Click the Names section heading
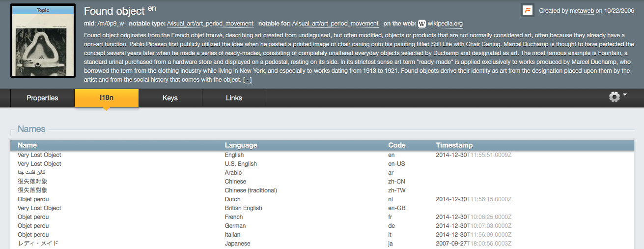The height and width of the screenshot is (249, 644). (x=31, y=129)
